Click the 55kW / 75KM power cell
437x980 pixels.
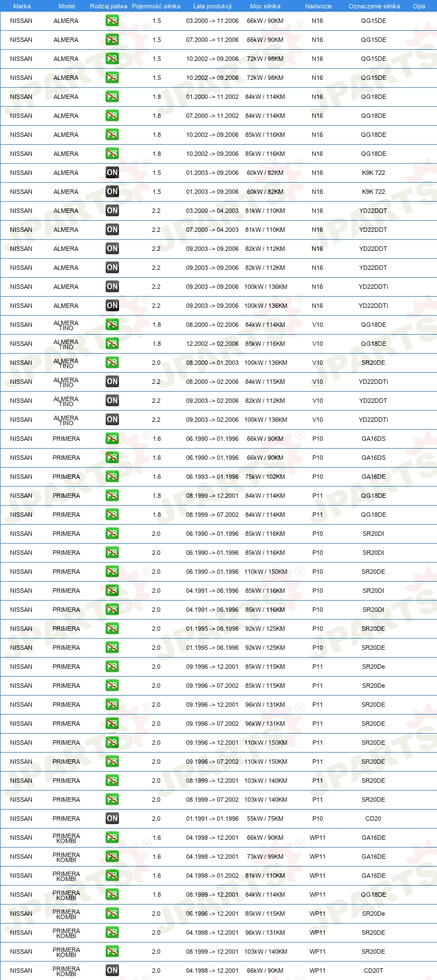coord(265,819)
